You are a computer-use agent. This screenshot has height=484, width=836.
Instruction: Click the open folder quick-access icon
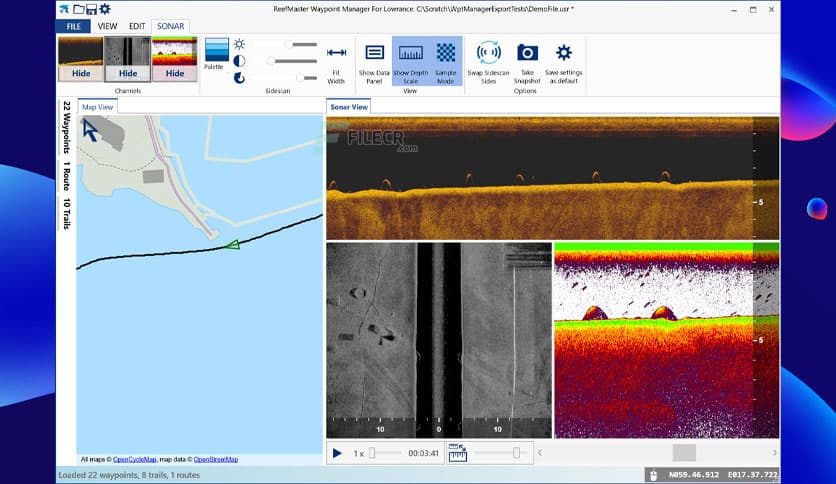(78, 9)
